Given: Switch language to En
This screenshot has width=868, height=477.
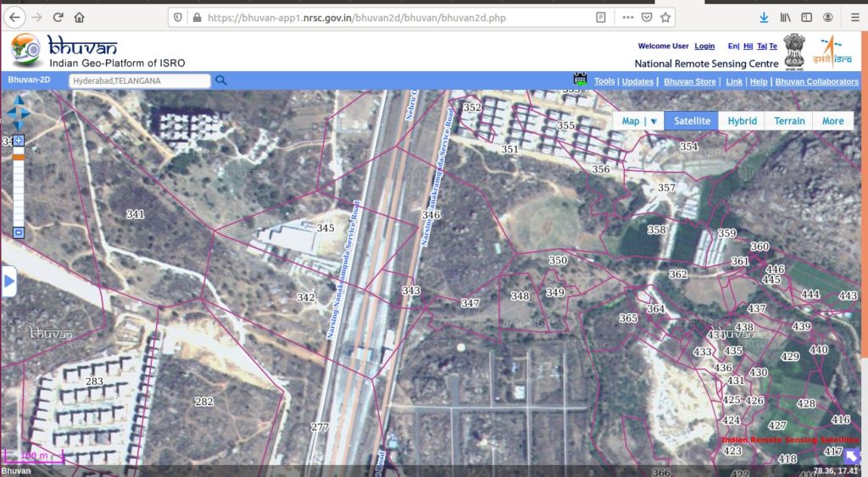Looking at the screenshot, I should coord(732,46).
